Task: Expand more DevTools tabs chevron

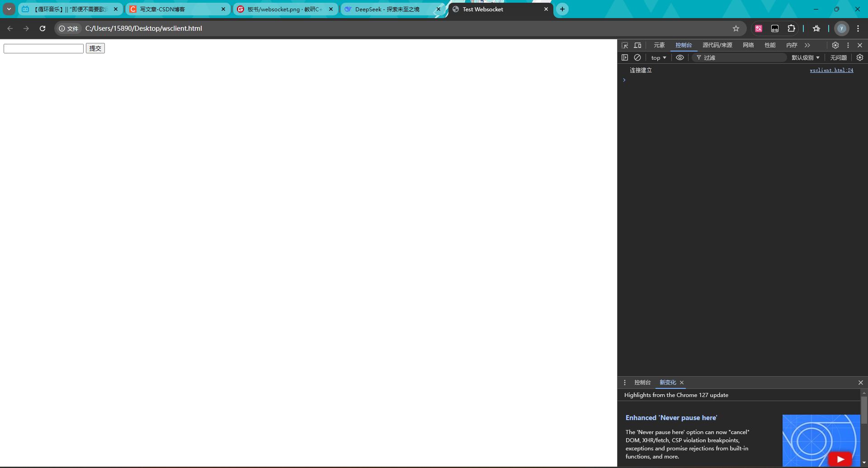Action: pos(807,45)
